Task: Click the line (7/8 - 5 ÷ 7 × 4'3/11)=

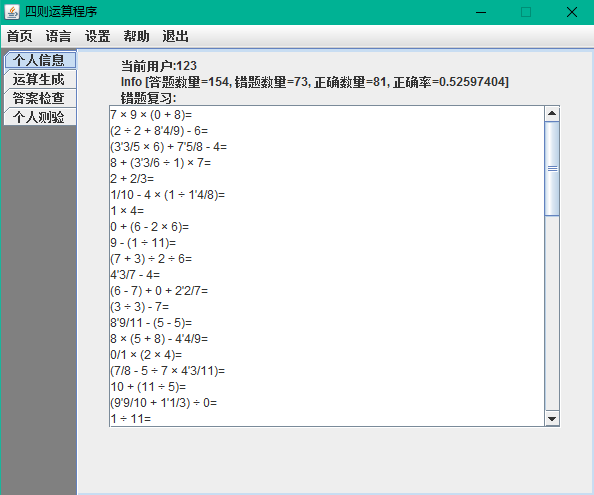Action: tap(167, 371)
